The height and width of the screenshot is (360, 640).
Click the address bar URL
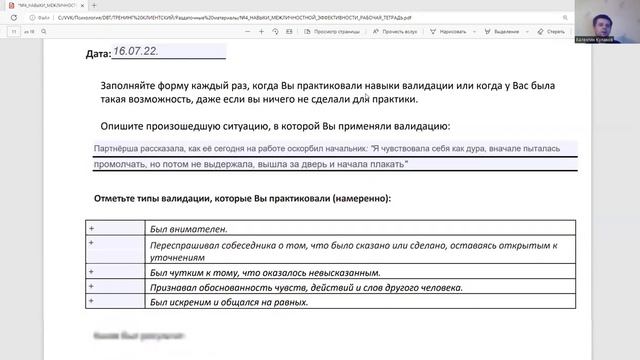(x=234, y=18)
